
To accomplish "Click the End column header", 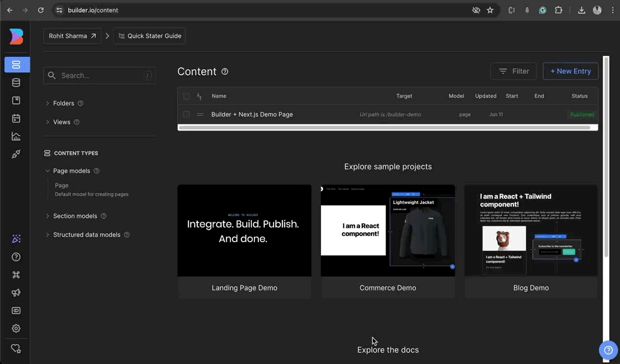I will click(x=539, y=96).
